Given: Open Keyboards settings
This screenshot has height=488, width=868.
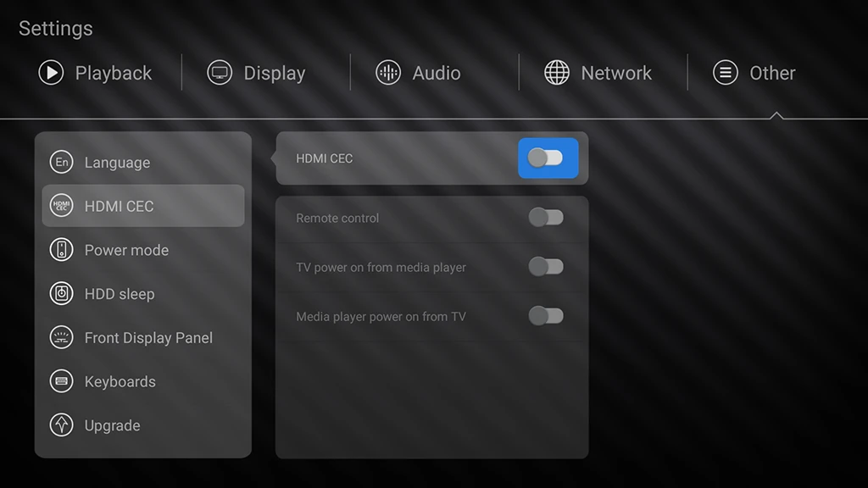Looking at the screenshot, I should point(143,381).
